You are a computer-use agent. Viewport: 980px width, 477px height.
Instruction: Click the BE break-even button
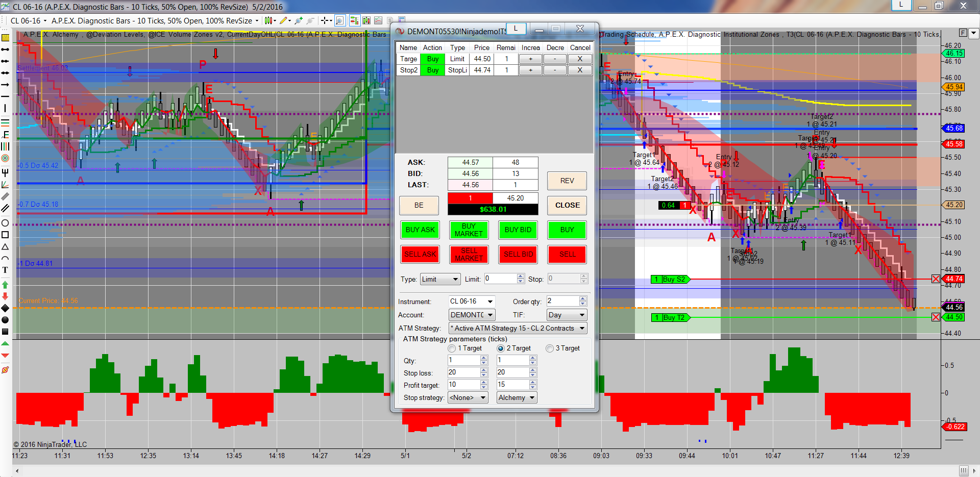pos(419,205)
